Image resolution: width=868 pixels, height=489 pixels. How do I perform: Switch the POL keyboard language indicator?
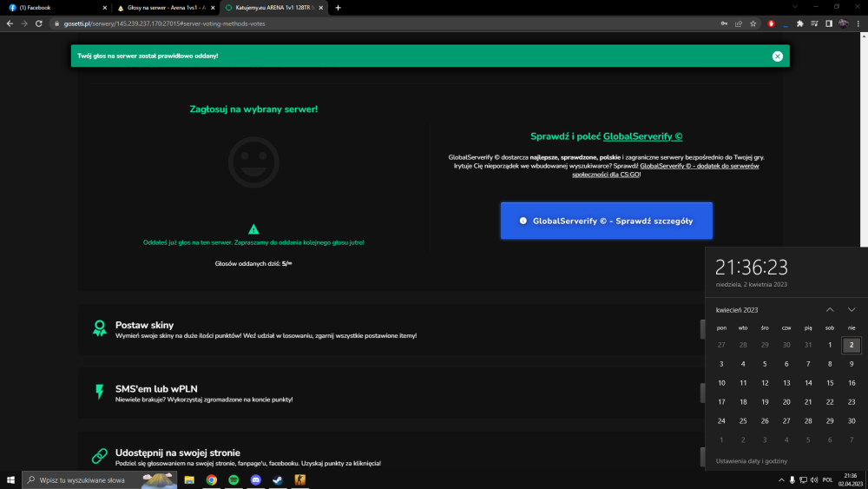click(x=827, y=480)
